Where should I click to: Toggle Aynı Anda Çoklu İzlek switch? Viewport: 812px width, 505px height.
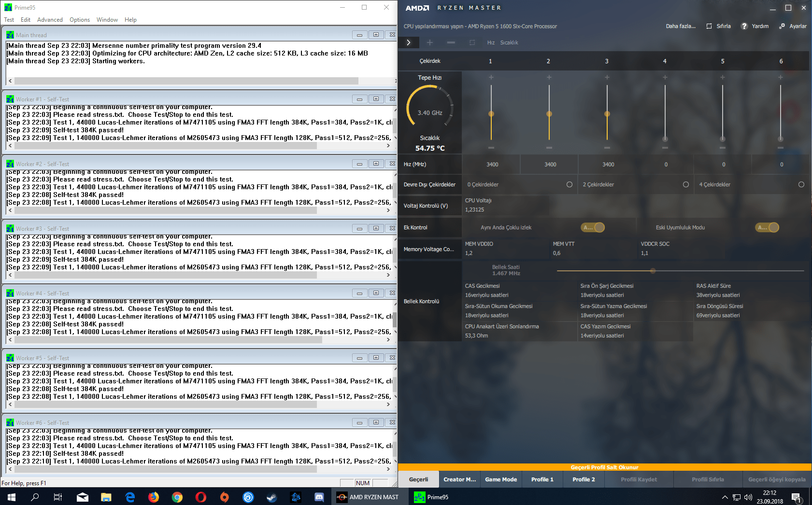593,227
